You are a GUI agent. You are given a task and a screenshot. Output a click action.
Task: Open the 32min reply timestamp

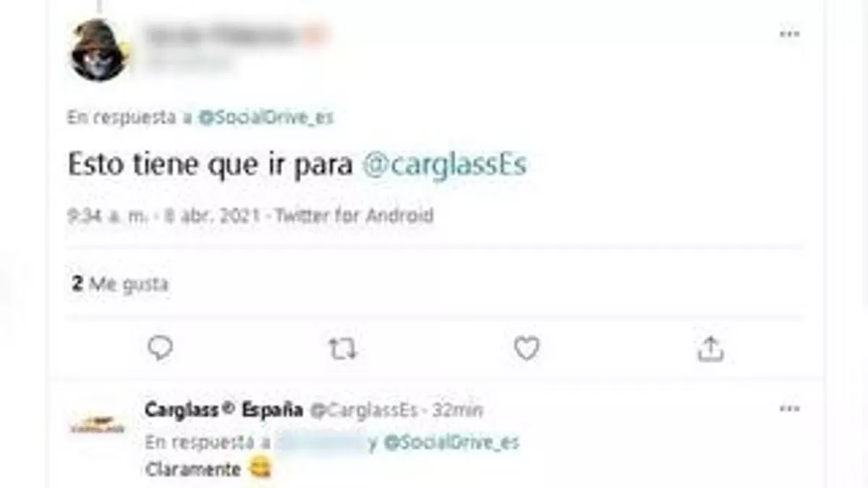pos(457,410)
